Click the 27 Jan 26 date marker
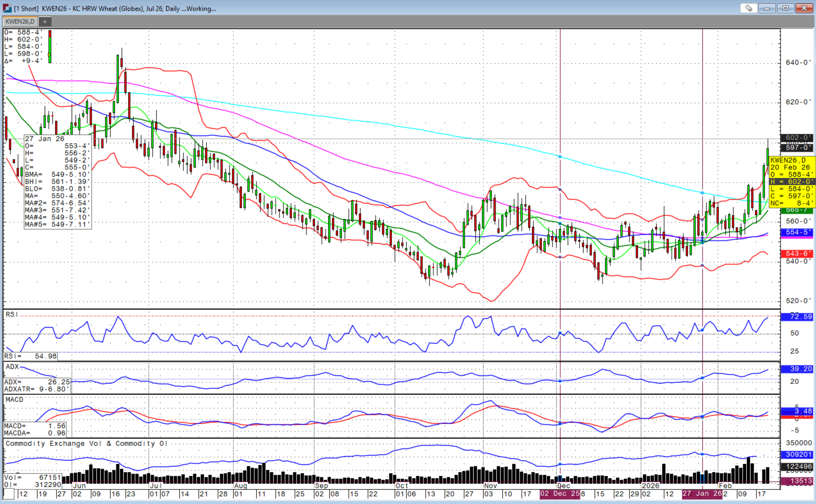 pos(702,494)
